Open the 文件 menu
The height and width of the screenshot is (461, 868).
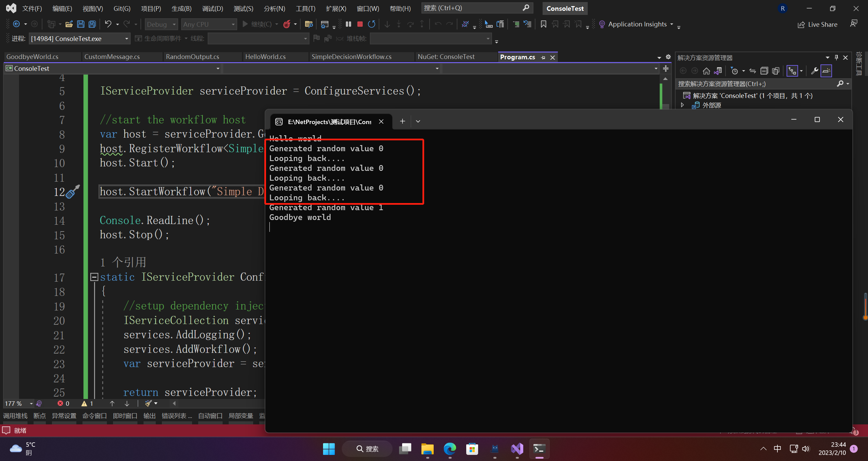(33, 8)
